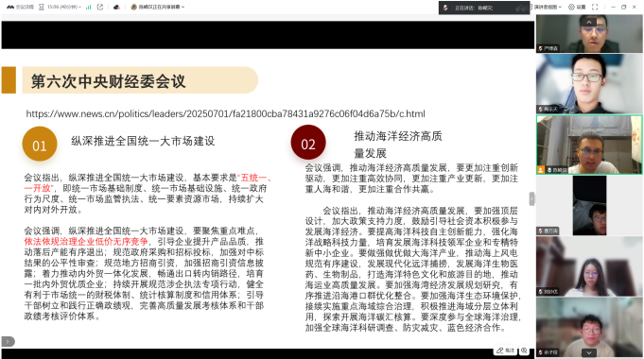Screen dimensions: 644x359
Task: Click red text 依法依规治理企业低价无序竞争
Action: (x=86, y=242)
